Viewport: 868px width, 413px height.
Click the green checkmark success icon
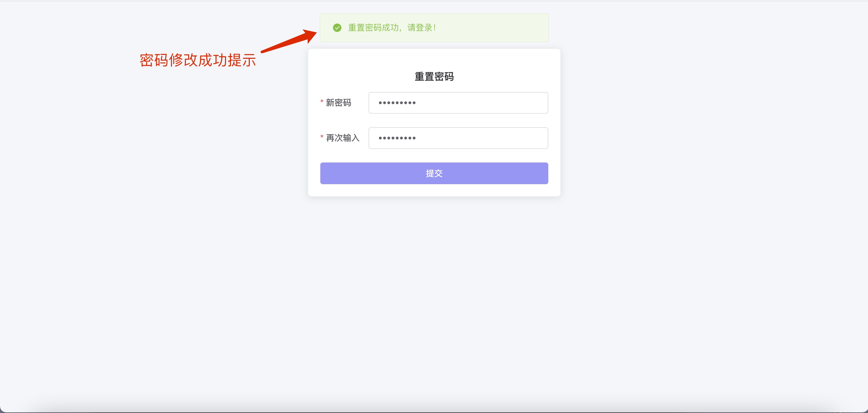[337, 28]
